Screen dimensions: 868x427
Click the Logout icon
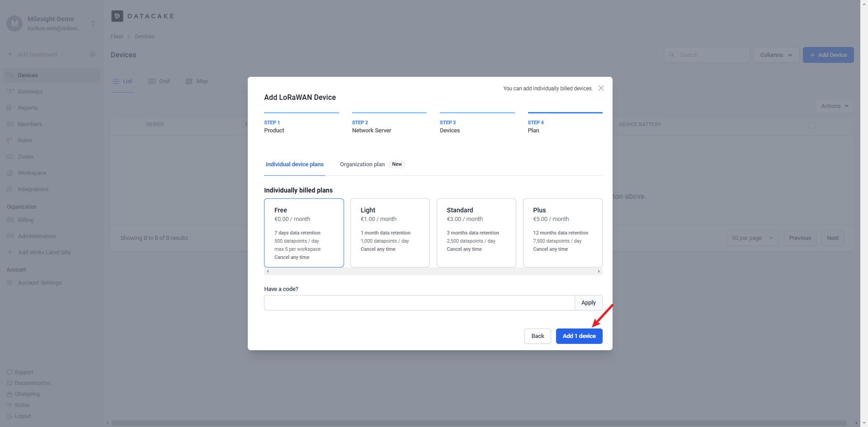click(9, 416)
